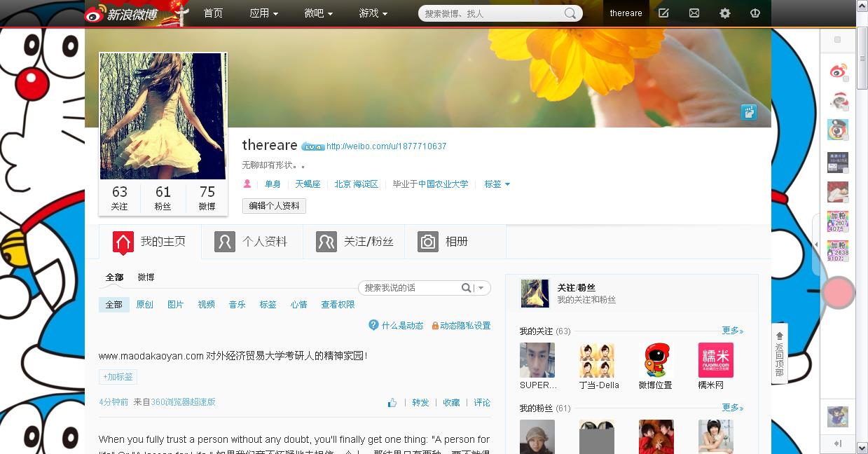Open the compose new post icon
This screenshot has width=868, height=454.
(663, 13)
